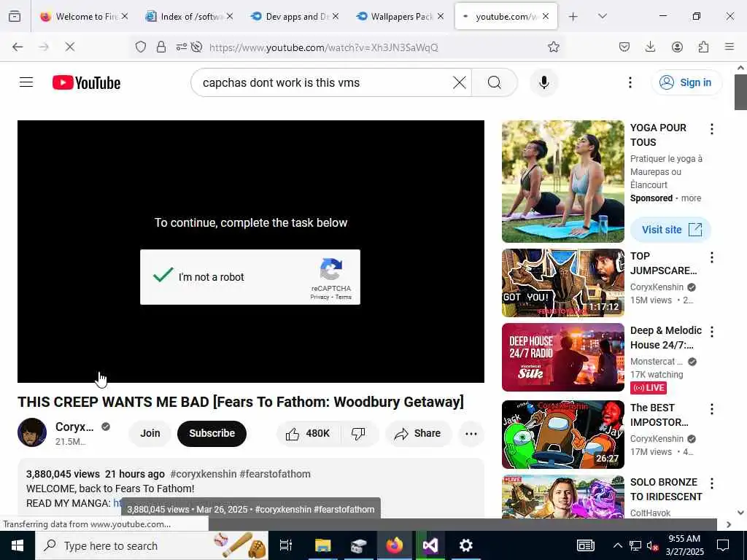Open YouTube settings three-dot menu
The width and height of the screenshot is (747, 560).
pyautogui.click(x=630, y=82)
